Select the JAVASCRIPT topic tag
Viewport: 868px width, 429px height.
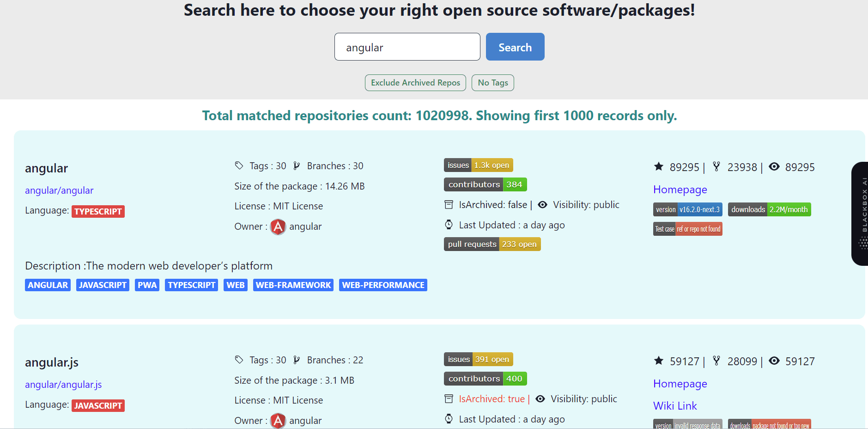pyautogui.click(x=103, y=285)
